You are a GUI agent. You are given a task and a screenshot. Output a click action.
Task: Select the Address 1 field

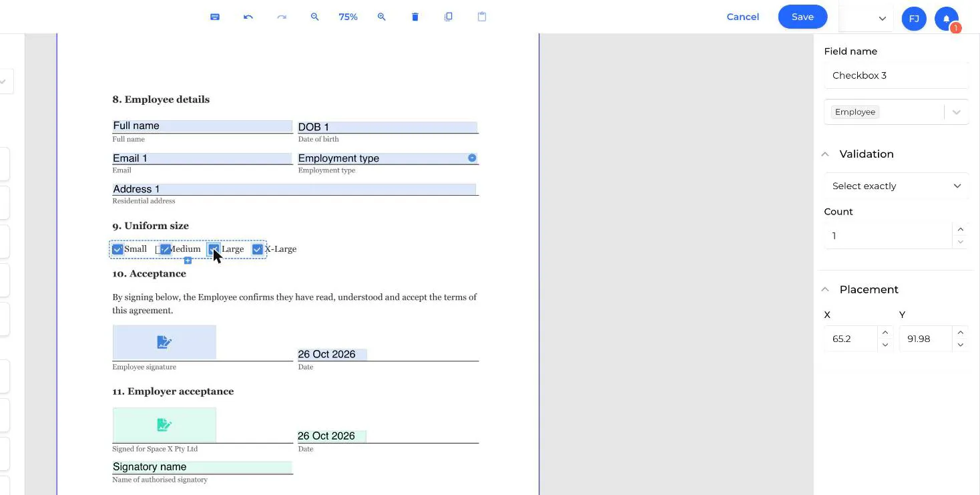click(x=294, y=189)
